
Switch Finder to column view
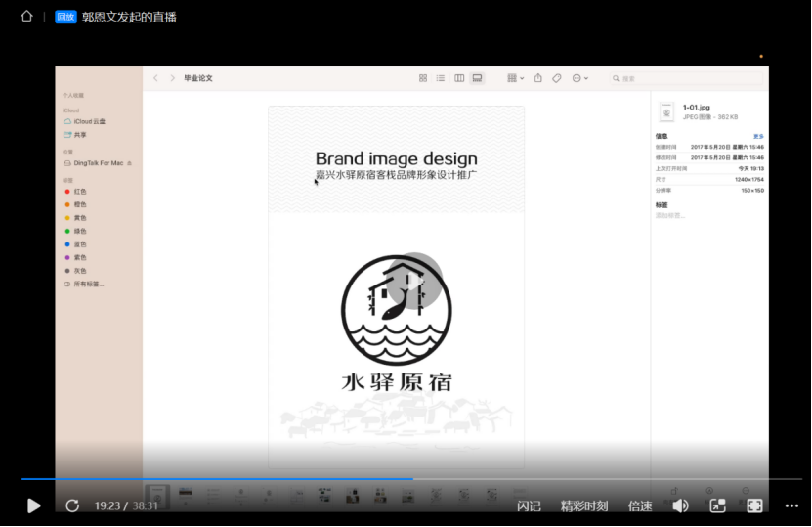(x=459, y=78)
